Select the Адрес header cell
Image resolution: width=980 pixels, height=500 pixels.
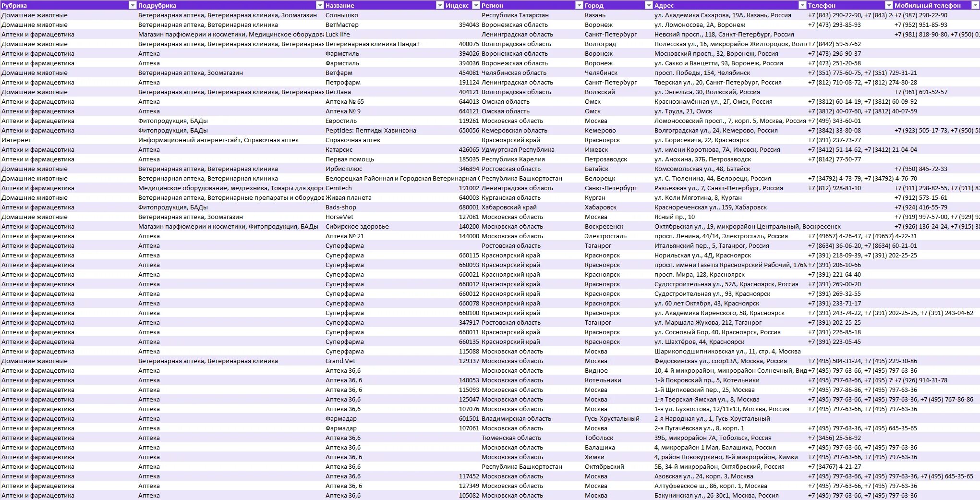point(730,5)
